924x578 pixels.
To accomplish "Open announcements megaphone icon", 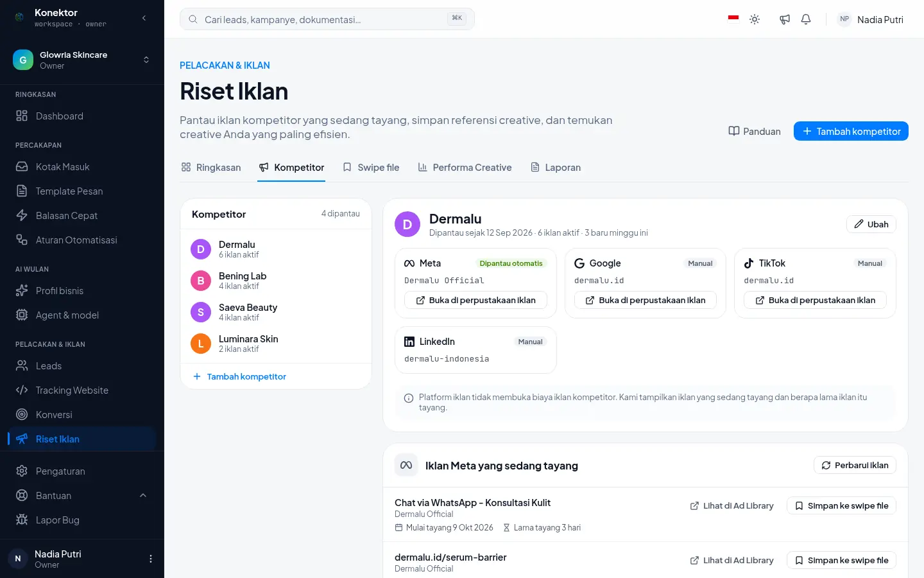I will pyautogui.click(x=784, y=19).
